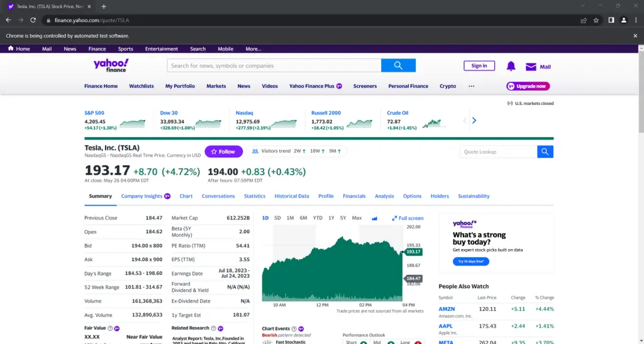Select the 1Y chart range

(331, 218)
